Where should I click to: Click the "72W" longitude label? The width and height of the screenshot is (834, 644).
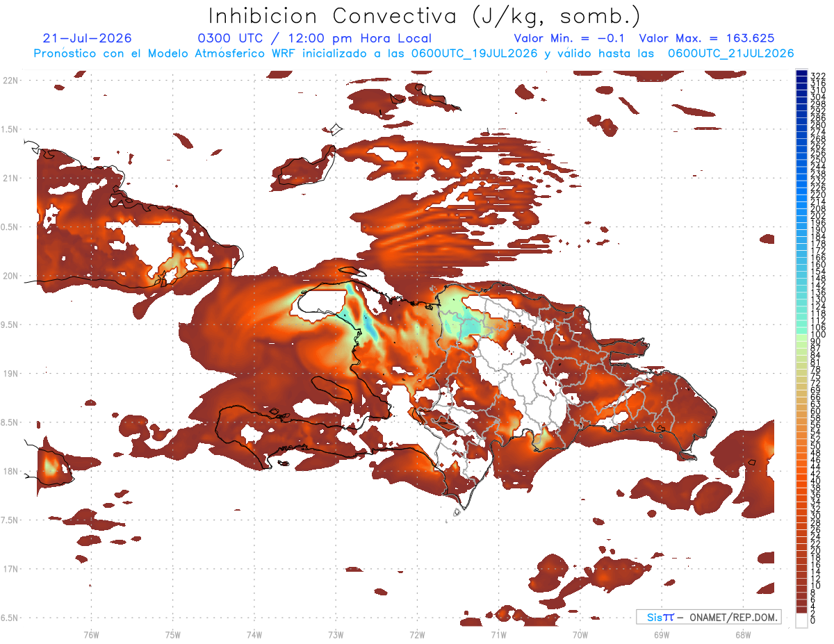[417, 634]
